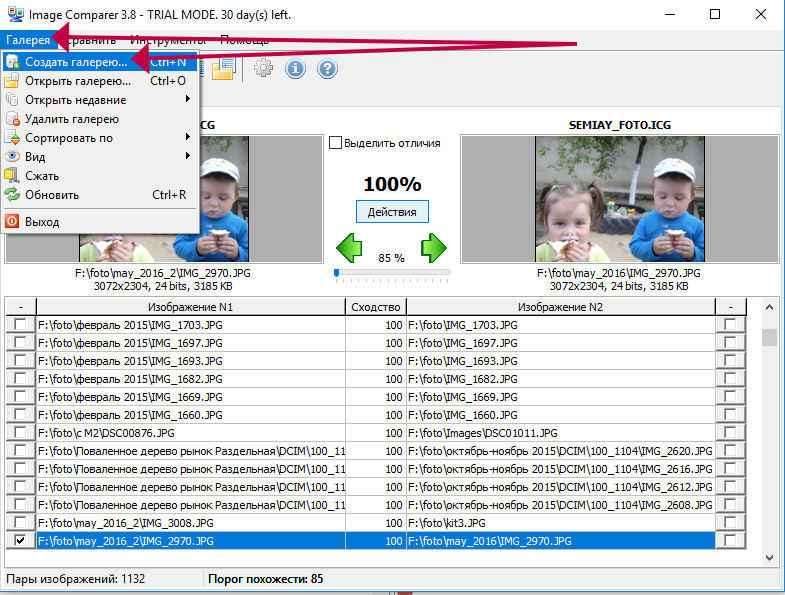Choose Удалить галерею from the menu
Viewport: 785px width, 595px height.
(65, 119)
